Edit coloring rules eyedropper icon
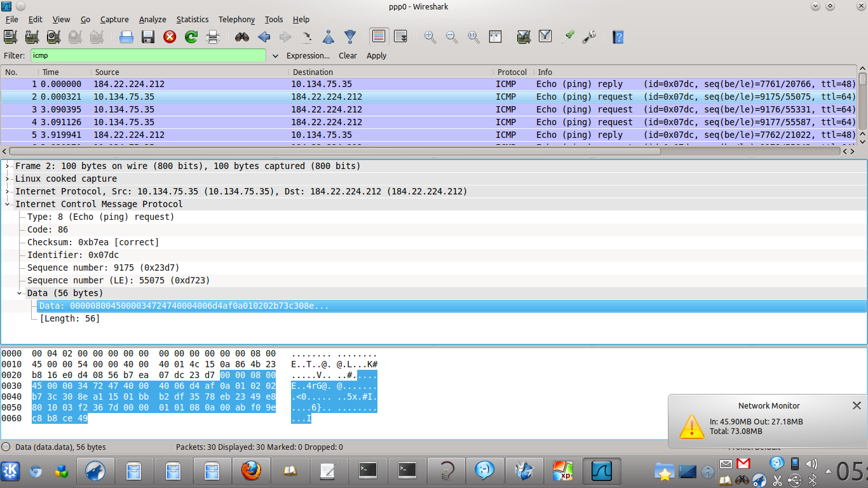The image size is (868, 488). [x=567, y=37]
